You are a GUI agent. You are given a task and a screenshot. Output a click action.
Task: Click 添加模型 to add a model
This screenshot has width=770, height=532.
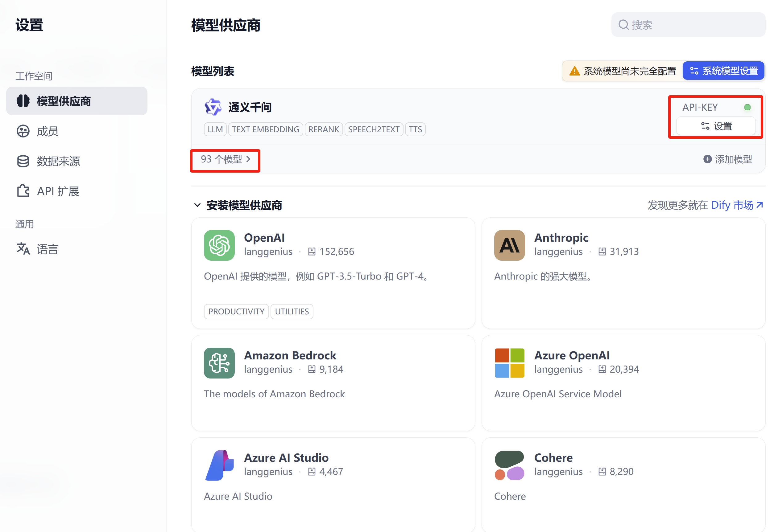(728, 159)
